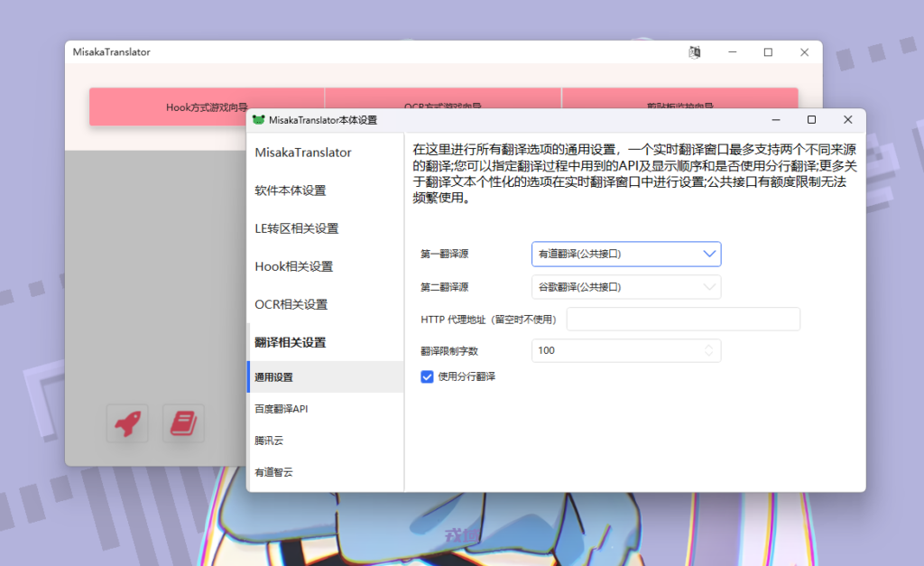Minimize the MisakaTranslator本体设置 window
This screenshot has height=566, width=924.
tap(776, 120)
